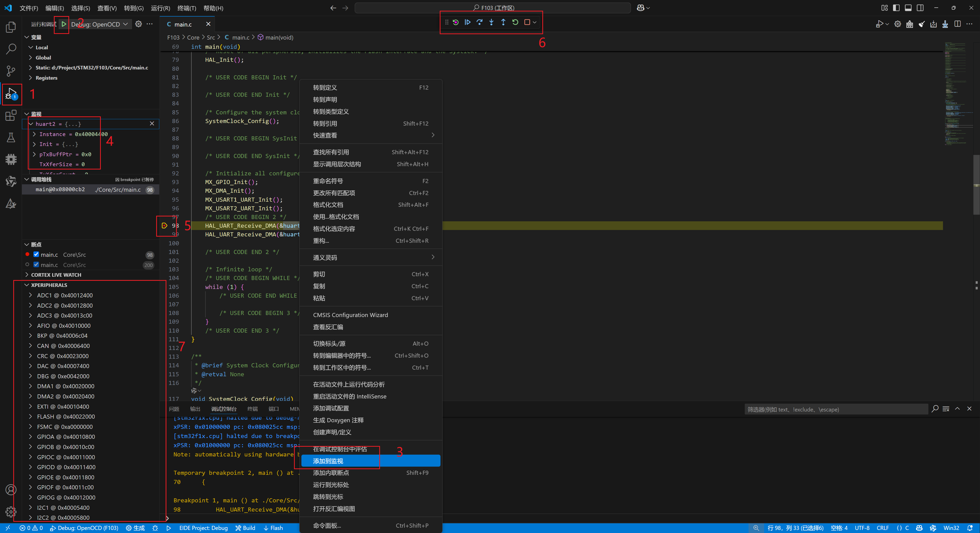
Task: Click Step Over in debug toolbar
Action: pos(479,22)
